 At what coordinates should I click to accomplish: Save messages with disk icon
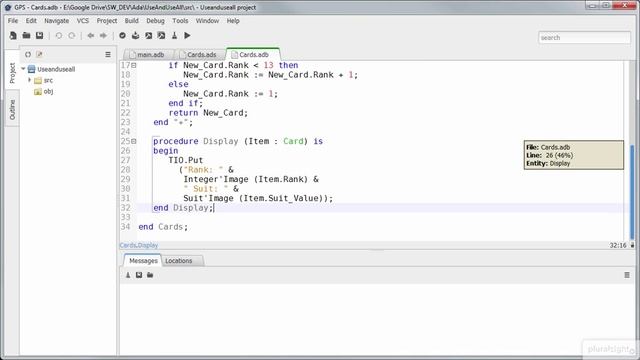(x=139, y=275)
